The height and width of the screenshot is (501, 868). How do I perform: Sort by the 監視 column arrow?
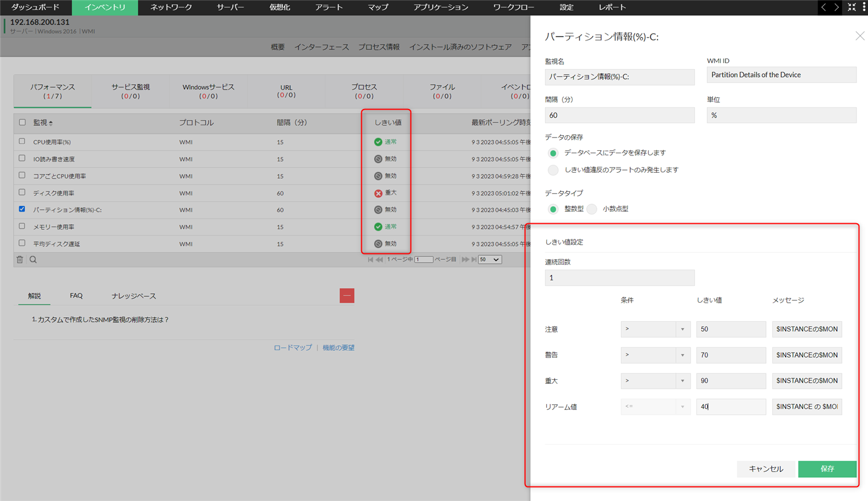[51, 123]
